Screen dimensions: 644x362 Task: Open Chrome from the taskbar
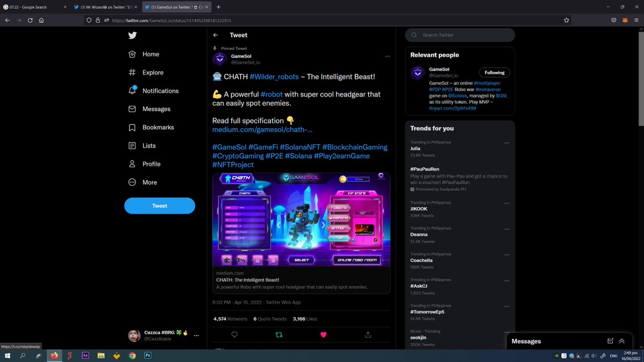tap(132, 356)
